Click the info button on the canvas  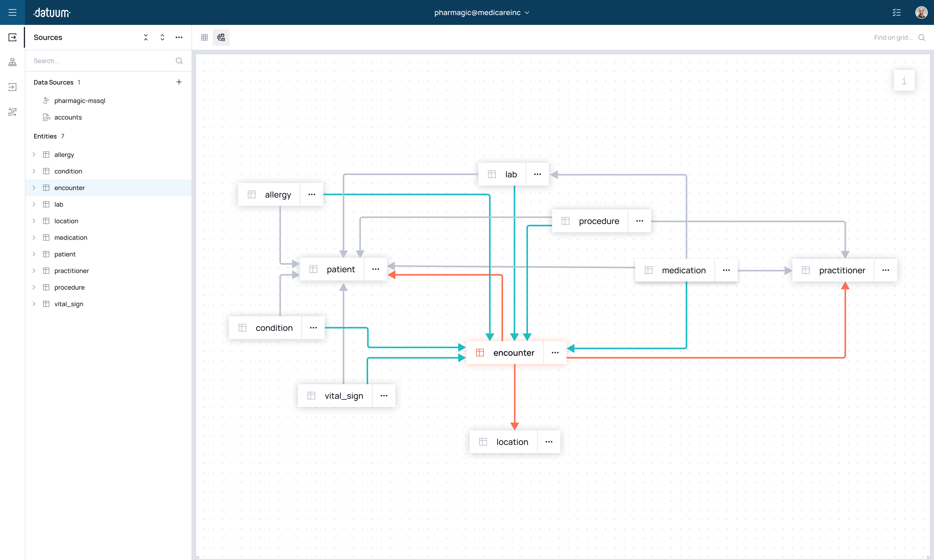coord(904,80)
